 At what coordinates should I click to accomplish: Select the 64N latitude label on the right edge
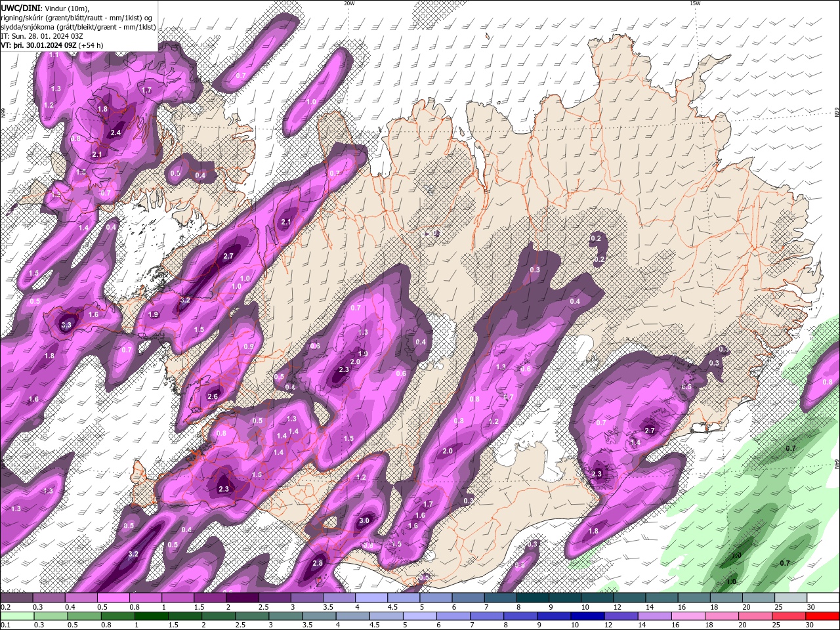[837, 463]
